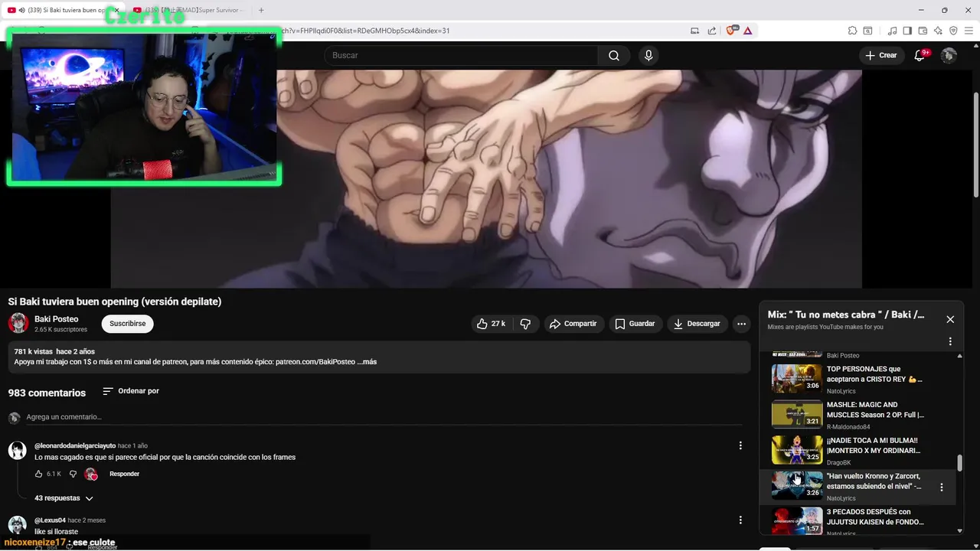The image size is (980, 551).
Task: Open Mix playlist three-dot options
Action: [950, 341]
